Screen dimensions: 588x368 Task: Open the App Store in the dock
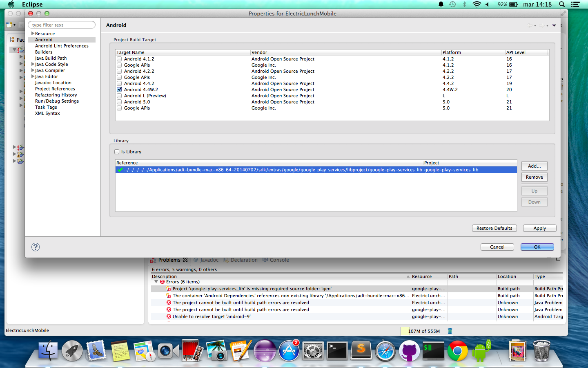289,351
